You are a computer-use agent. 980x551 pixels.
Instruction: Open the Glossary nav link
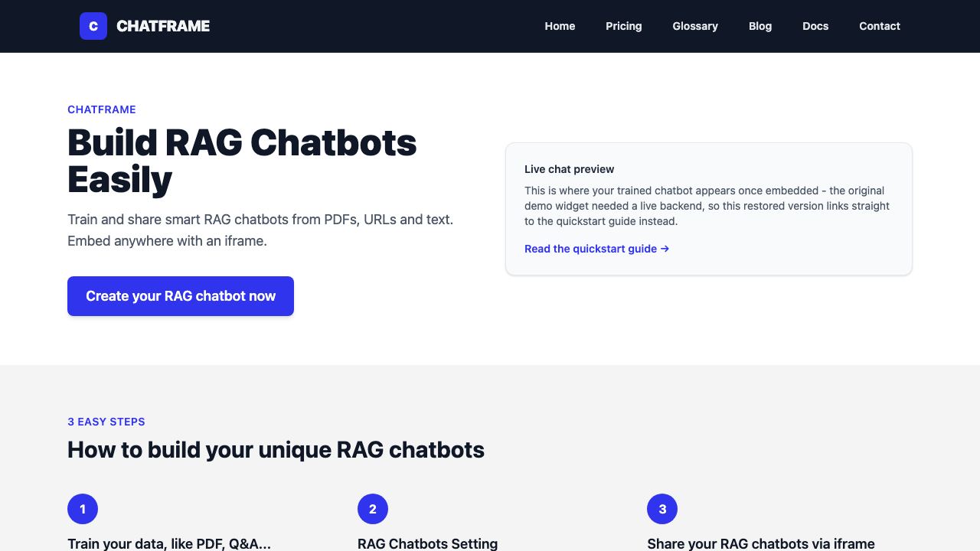(695, 26)
